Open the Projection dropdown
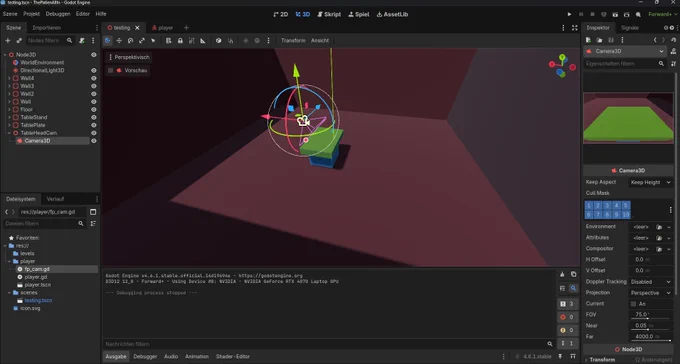680x364 pixels. point(651,293)
